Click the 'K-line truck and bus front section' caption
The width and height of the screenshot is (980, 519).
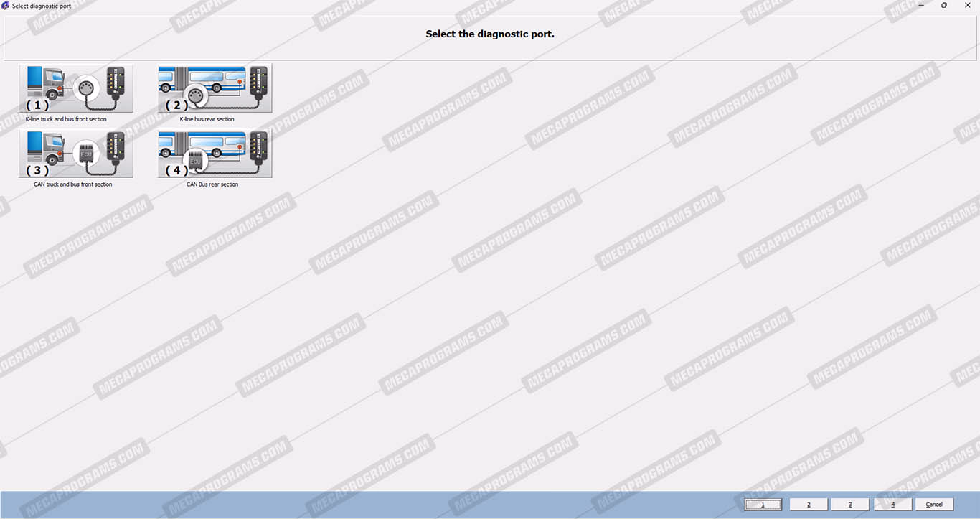pyautogui.click(x=66, y=119)
